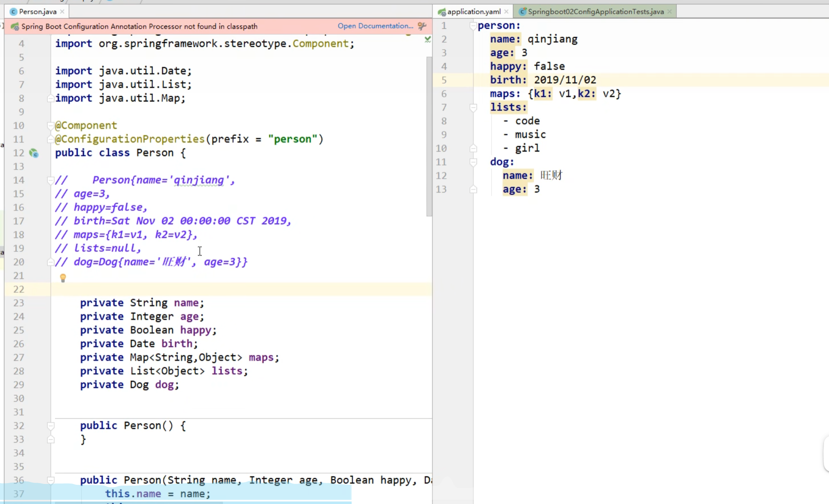The width and height of the screenshot is (829, 504).
Task: Collapse the Person() constructor at line 32
Action: pyautogui.click(x=51, y=426)
